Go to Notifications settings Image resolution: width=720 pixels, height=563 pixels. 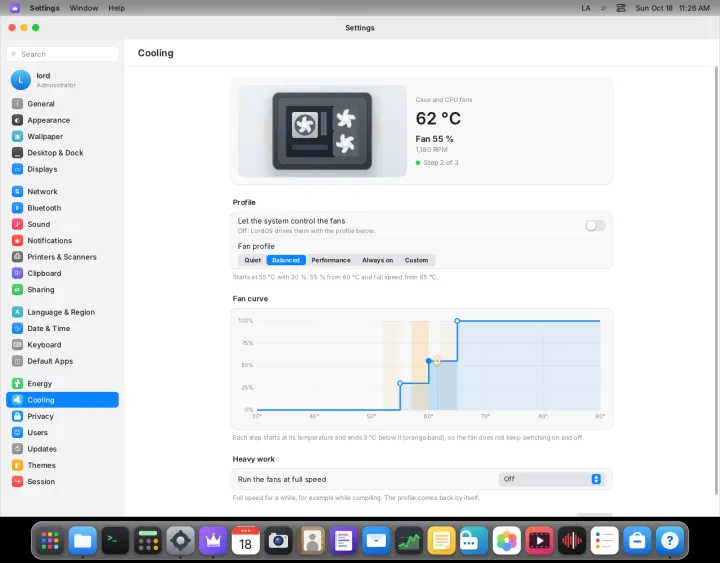tap(62, 240)
